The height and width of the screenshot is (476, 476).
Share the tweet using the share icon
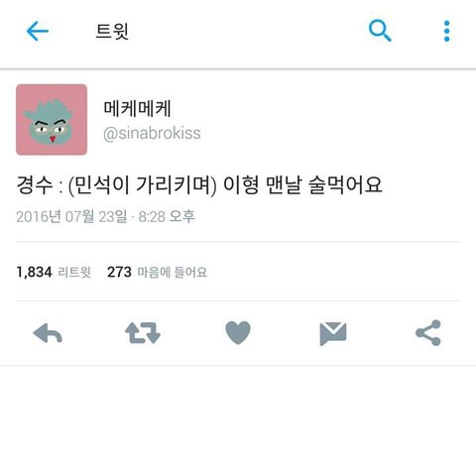pyautogui.click(x=428, y=333)
